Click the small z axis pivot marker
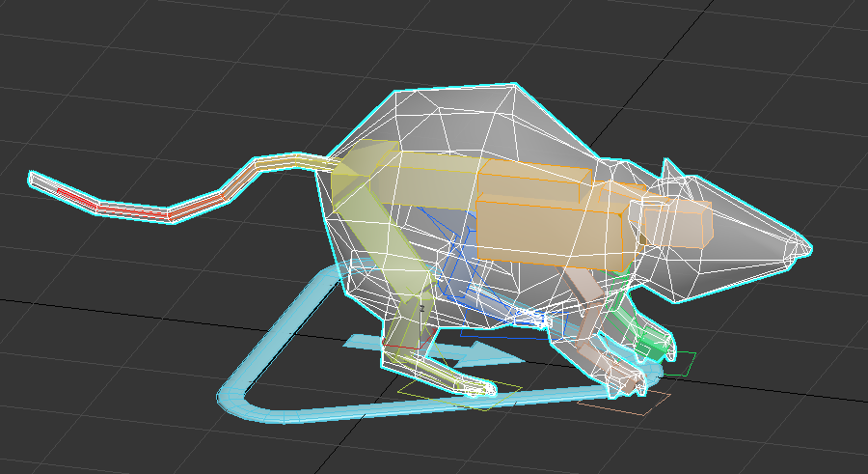This screenshot has width=868, height=474. (x=421, y=308)
